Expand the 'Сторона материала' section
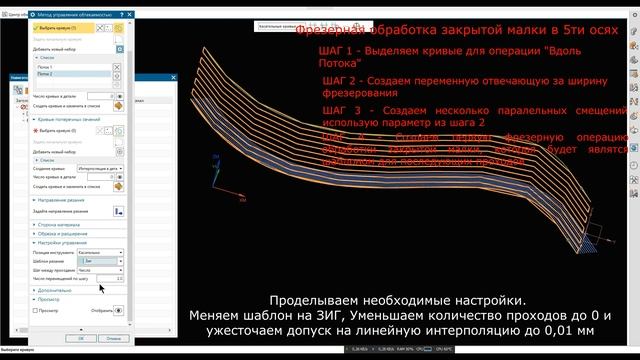Screen dimensions: 640x360 pyautogui.click(x=58, y=225)
